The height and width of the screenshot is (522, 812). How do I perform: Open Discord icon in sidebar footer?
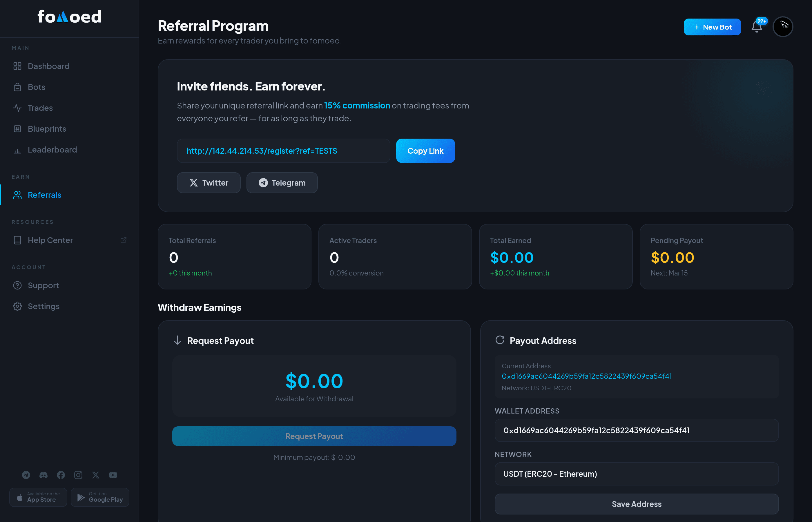(43, 475)
